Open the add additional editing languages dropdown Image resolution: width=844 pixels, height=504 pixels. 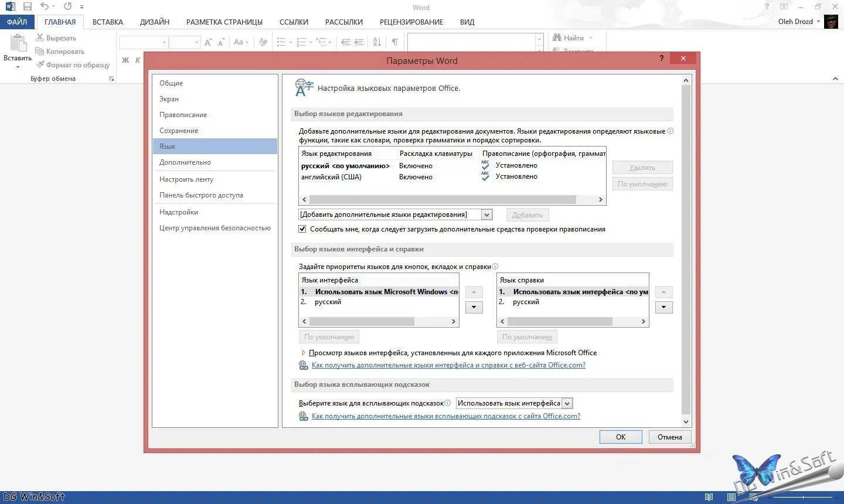[x=486, y=214]
